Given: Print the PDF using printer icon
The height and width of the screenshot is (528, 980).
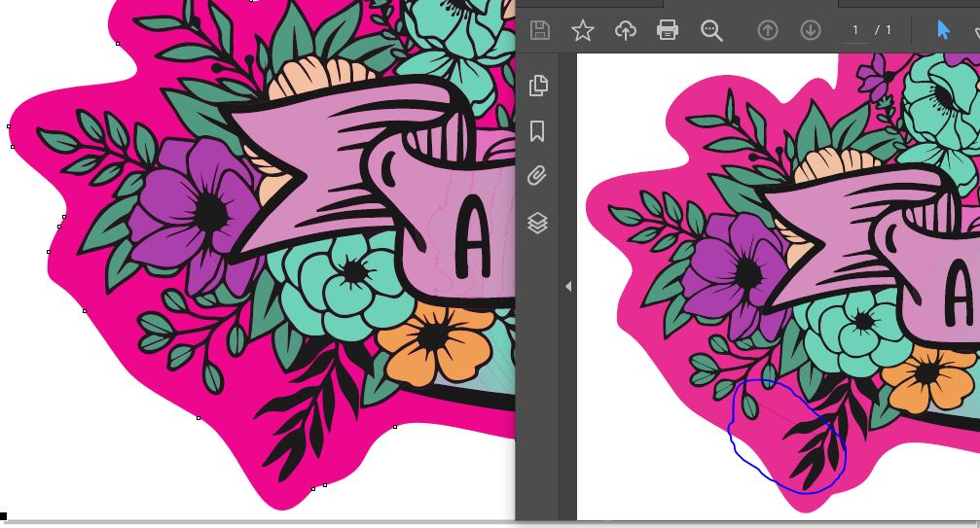Looking at the screenshot, I should (668, 30).
